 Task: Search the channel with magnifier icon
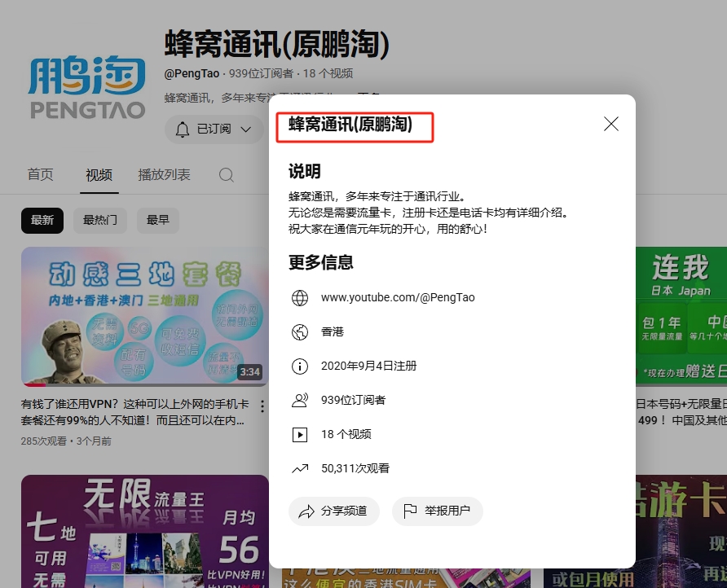click(x=227, y=175)
